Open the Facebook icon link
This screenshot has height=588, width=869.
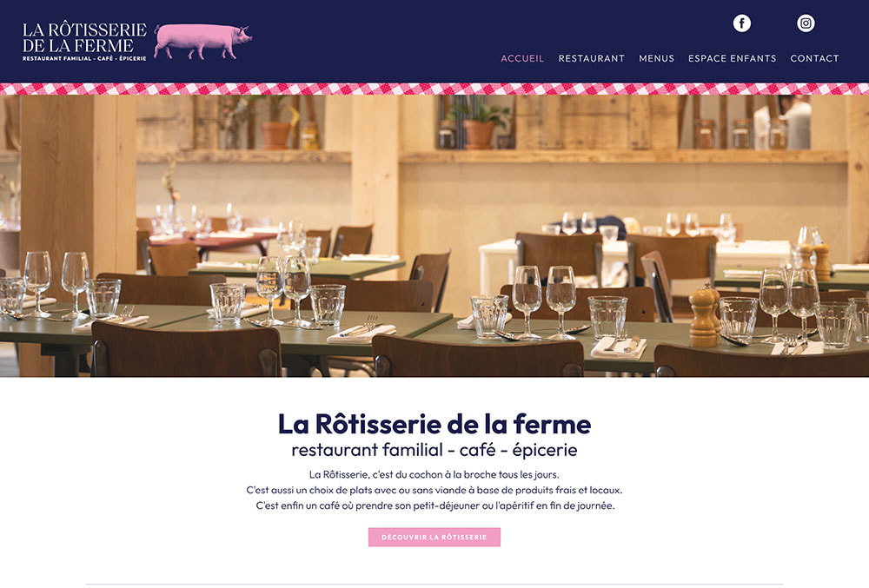[741, 23]
